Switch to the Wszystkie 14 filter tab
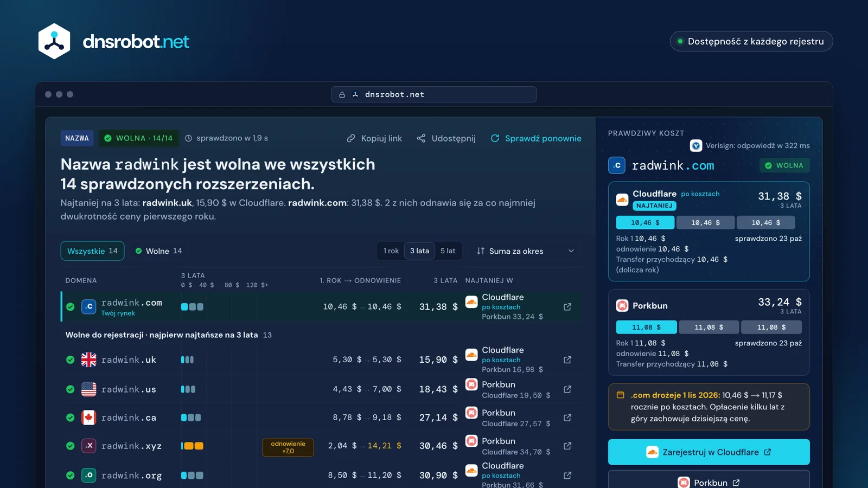This screenshot has width=868, height=488. [92, 251]
